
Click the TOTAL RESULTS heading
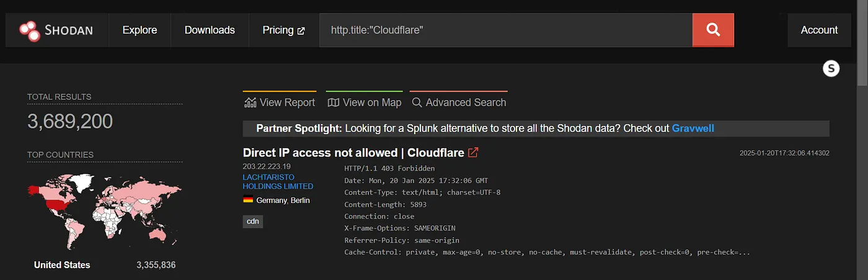[x=59, y=97]
